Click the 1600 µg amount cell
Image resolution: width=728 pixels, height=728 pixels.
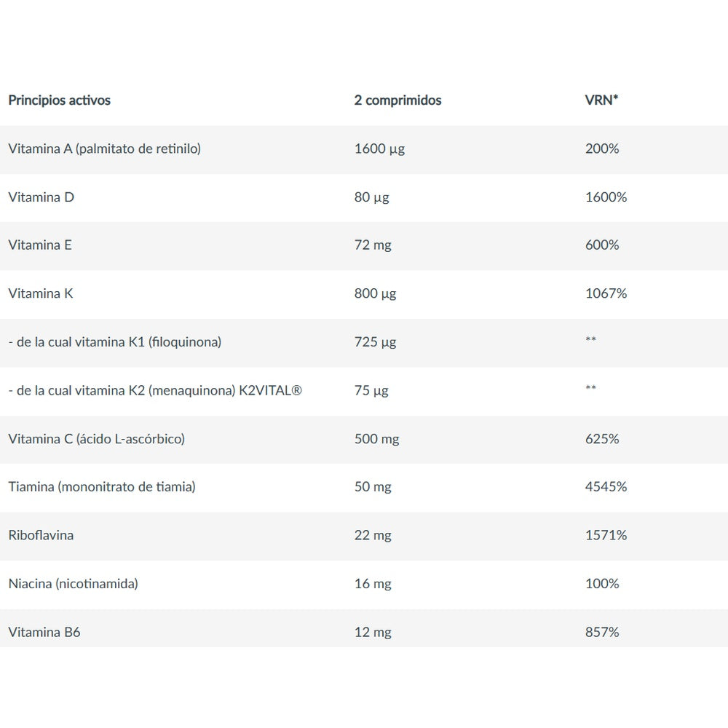click(379, 149)
